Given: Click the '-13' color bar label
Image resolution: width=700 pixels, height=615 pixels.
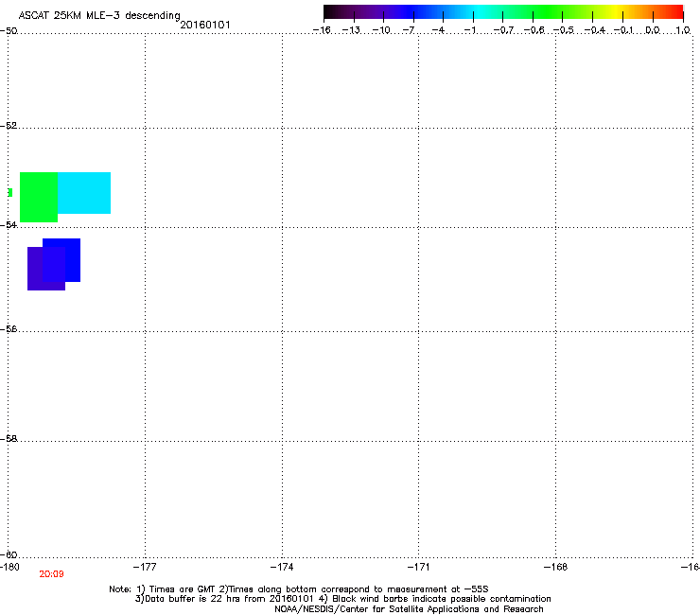Looking at the screenshot, I should [351, 30].
